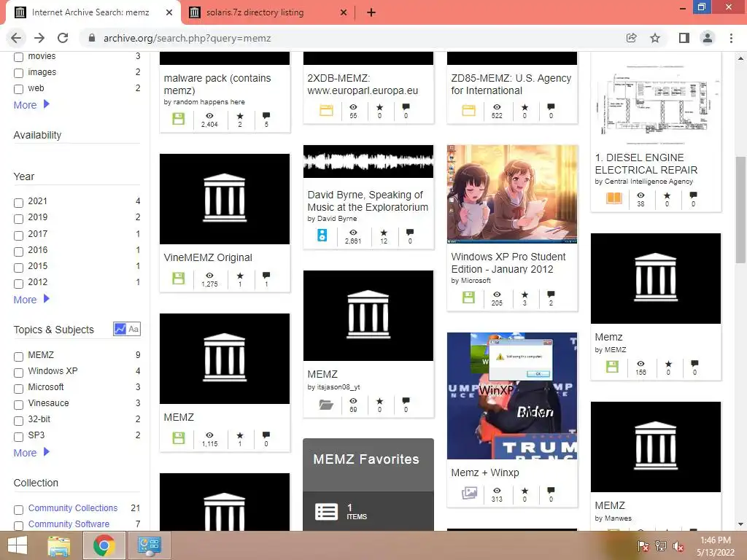Open the Community Software link
The height and width of the screenshot is (560, 747).
69,524
